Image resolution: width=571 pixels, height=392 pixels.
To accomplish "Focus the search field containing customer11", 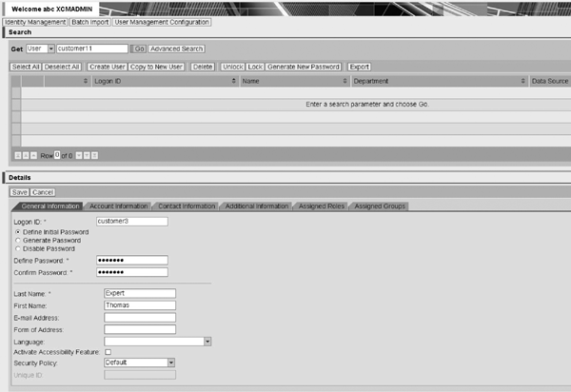I will point(92,49).
